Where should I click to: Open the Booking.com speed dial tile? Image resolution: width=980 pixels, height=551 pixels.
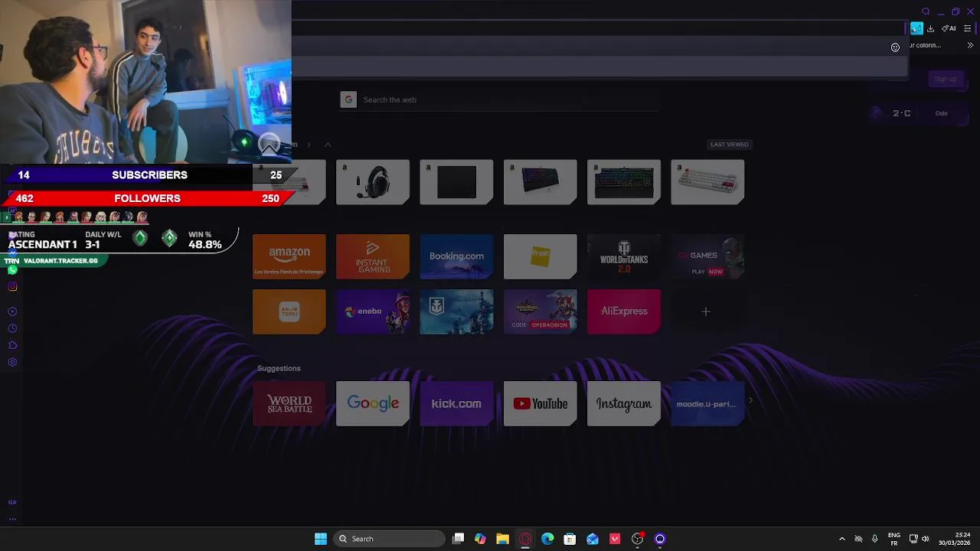click(x=456, y=256)
